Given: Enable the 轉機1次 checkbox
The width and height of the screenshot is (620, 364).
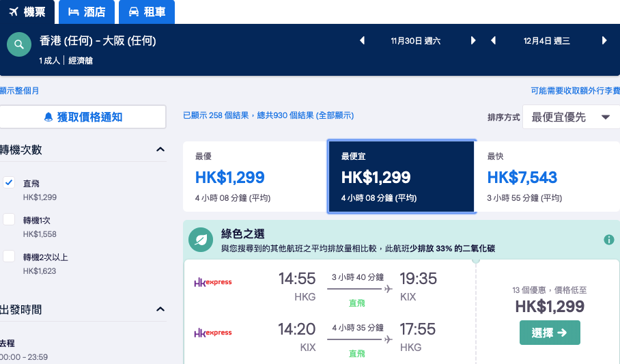Looking at the screenshot, I should point(9,219).
